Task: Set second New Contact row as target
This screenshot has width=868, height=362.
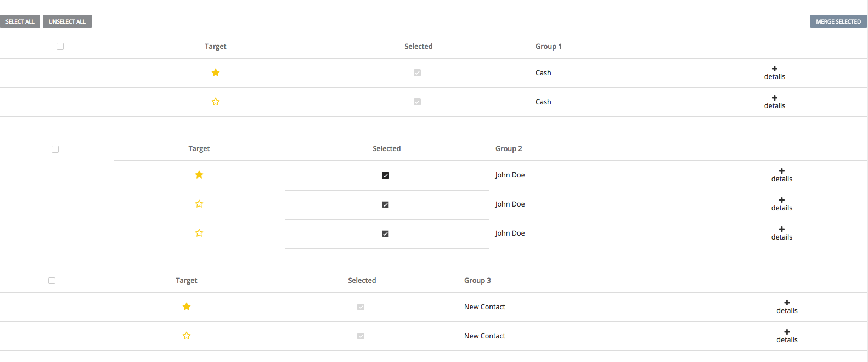Action: (187, 336)
